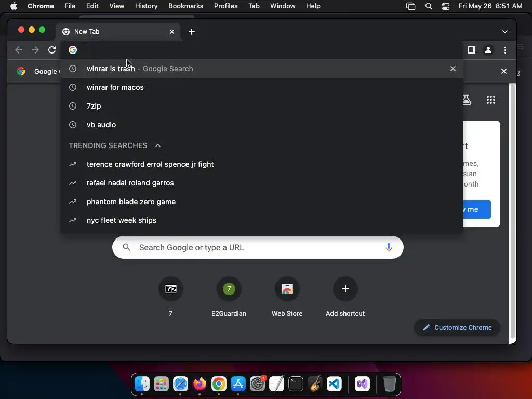Screen dimensions: 532x399
Task: Open the Chrome Labs flask icon
Action: 467,100
